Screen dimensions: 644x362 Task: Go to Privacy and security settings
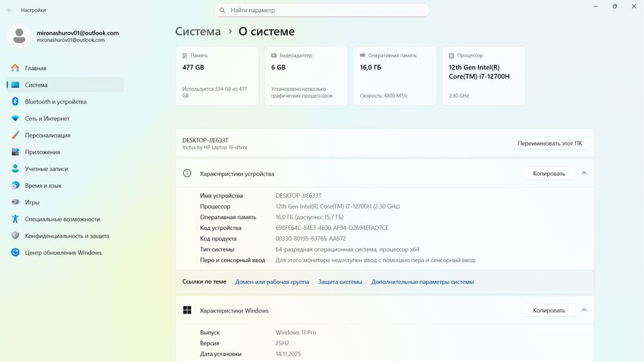pyautogui.click(x=66, y=236)
